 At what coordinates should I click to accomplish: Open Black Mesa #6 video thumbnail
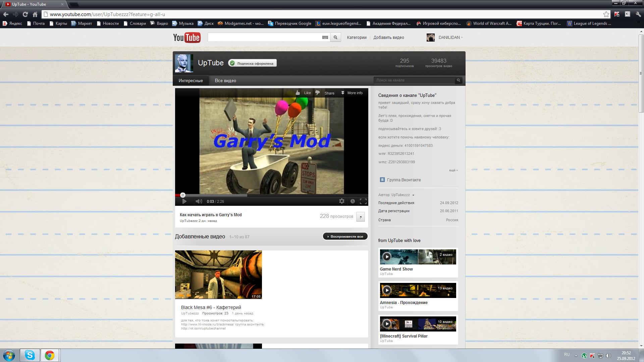point(218,275)
